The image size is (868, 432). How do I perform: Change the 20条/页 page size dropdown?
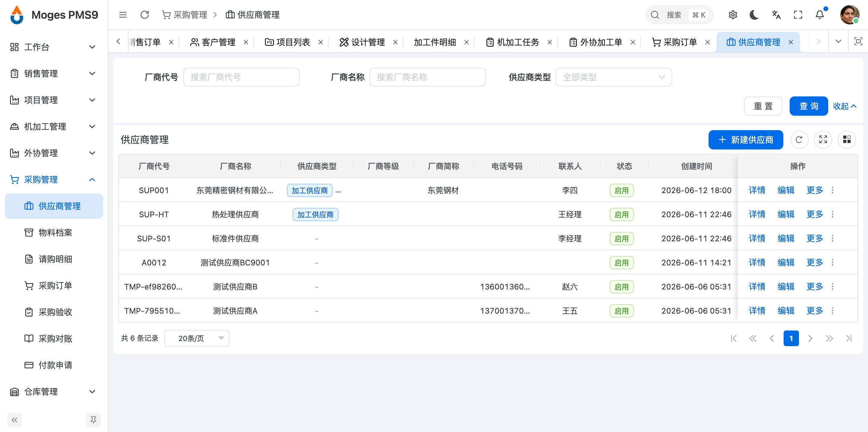[x=197, y=338]
